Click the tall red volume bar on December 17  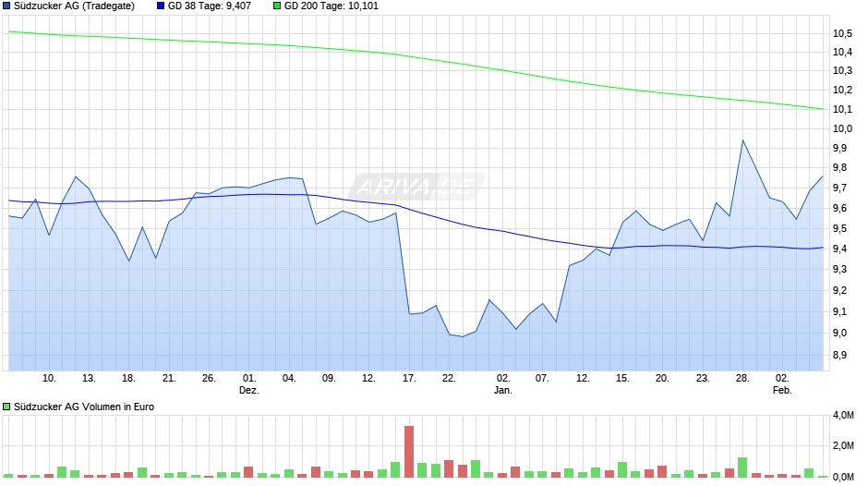pyautogui.click(x=409, y=452)
